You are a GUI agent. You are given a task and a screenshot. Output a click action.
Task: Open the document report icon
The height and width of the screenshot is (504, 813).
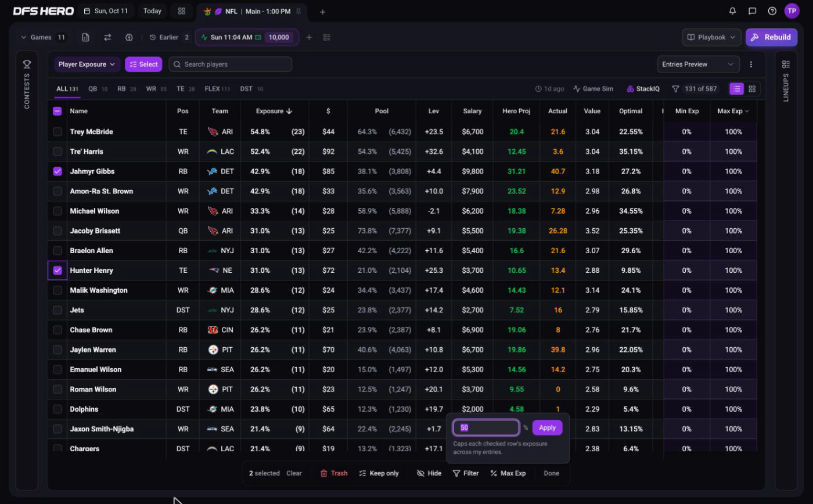tap(85, 37)
